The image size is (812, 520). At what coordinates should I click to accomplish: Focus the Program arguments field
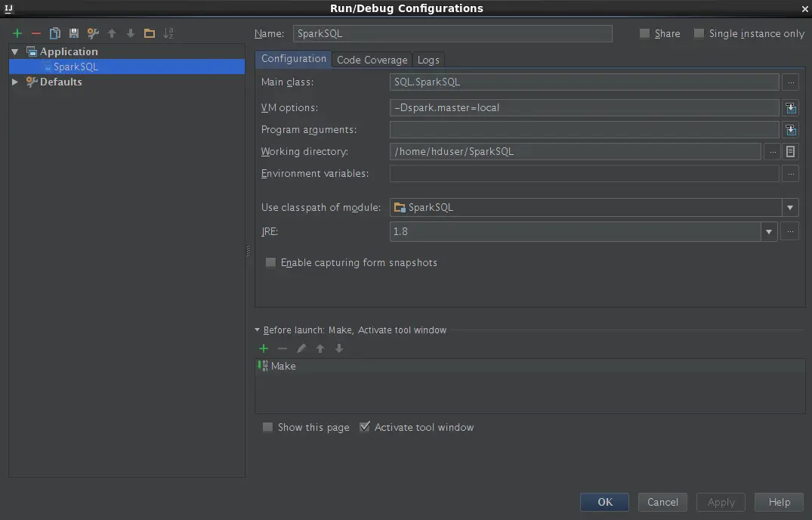click(x=584, y=129)
